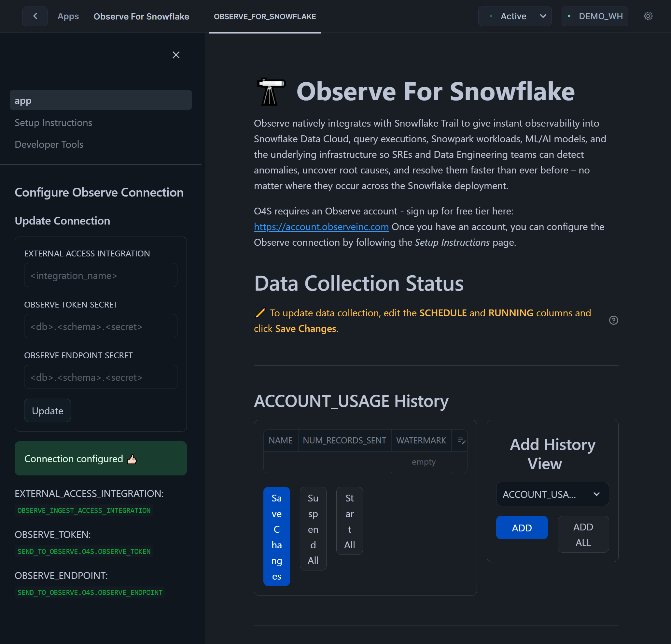Image resolution: width=671 pixels, height=644 pixels.
Task: Click the back arrow button
Action: pos(35,16)
